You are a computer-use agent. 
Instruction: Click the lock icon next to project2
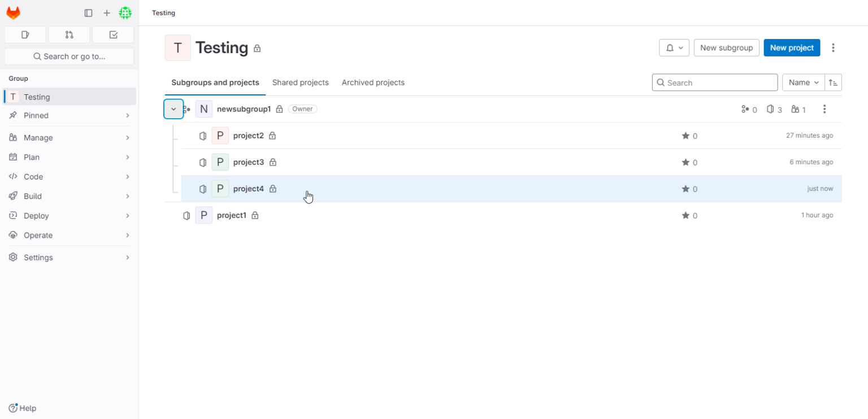272,136
